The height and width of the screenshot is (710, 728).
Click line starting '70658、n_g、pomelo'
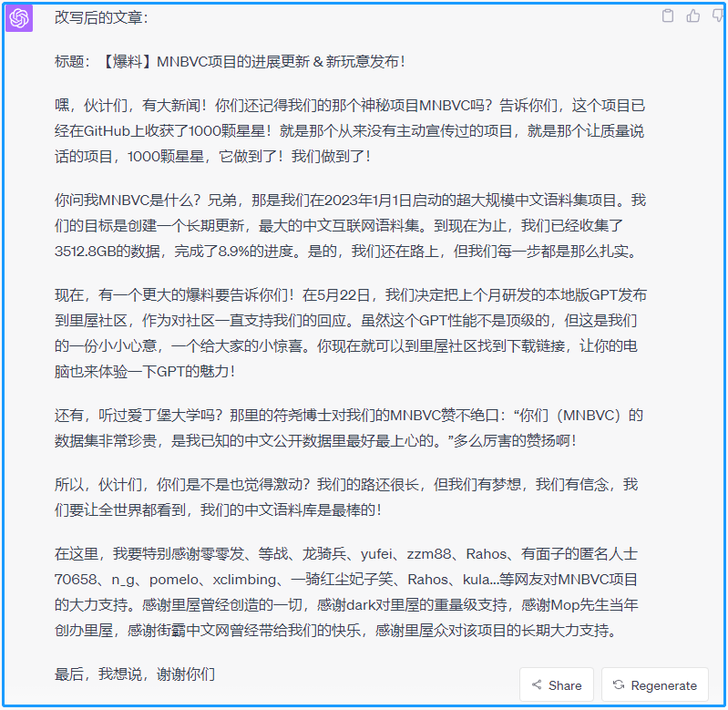346,580
